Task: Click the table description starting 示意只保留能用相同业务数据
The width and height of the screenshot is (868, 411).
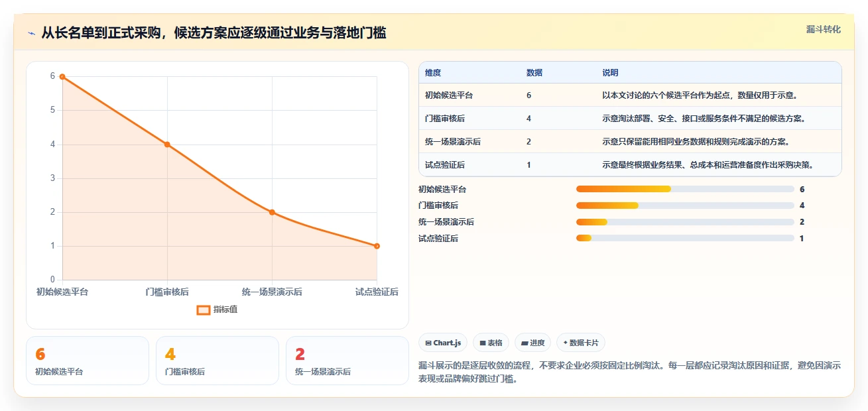Action: pos(697,142)
